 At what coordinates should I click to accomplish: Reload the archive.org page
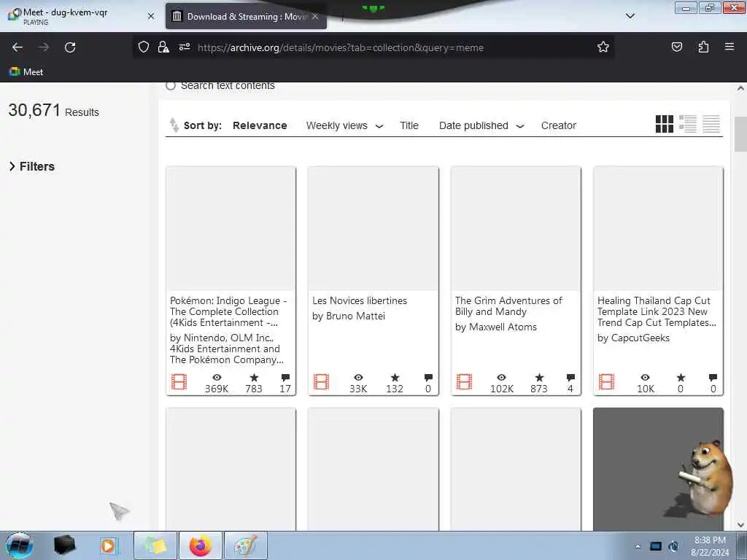[70, 47]
